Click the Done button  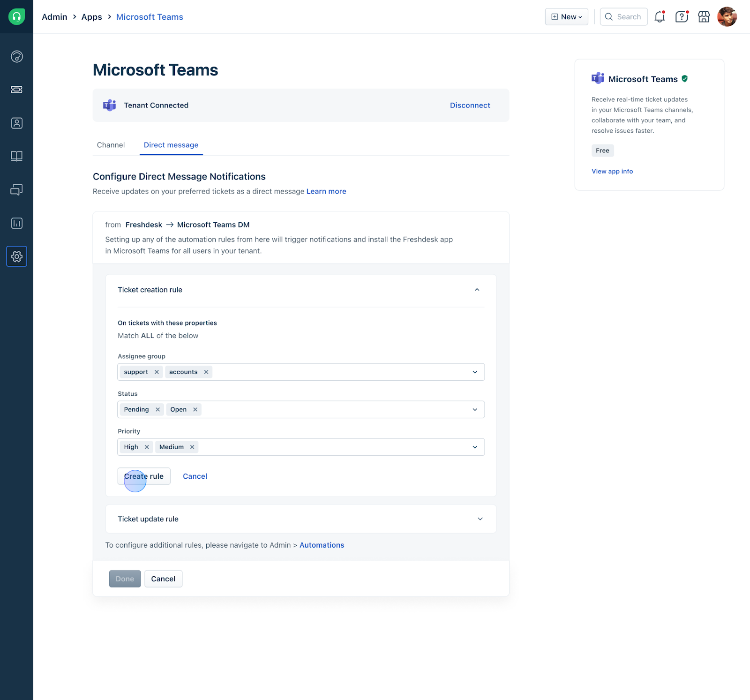125,579
